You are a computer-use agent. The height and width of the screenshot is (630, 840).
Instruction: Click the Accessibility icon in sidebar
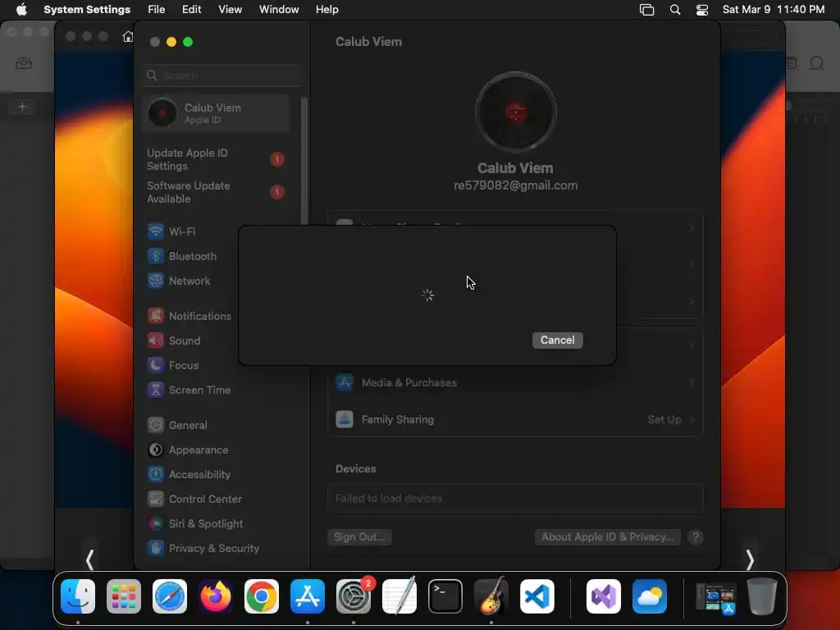point(156,475)
